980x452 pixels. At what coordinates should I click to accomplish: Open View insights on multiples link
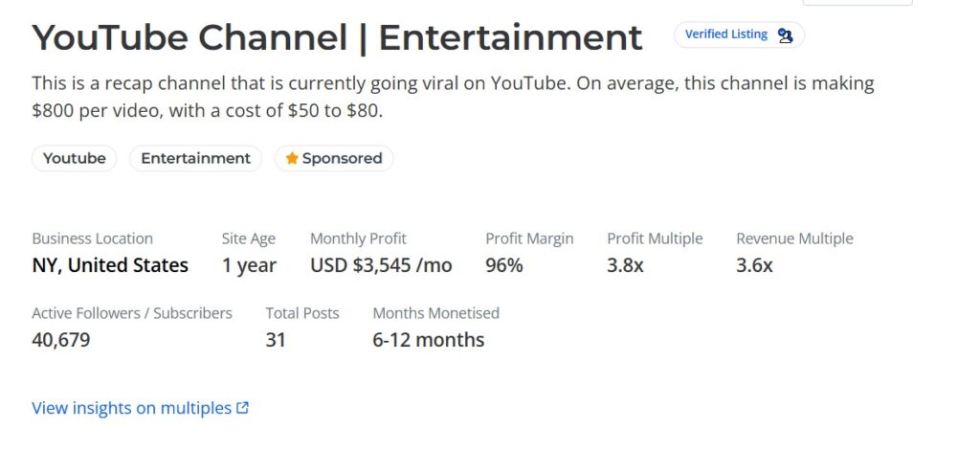[131, 408]
